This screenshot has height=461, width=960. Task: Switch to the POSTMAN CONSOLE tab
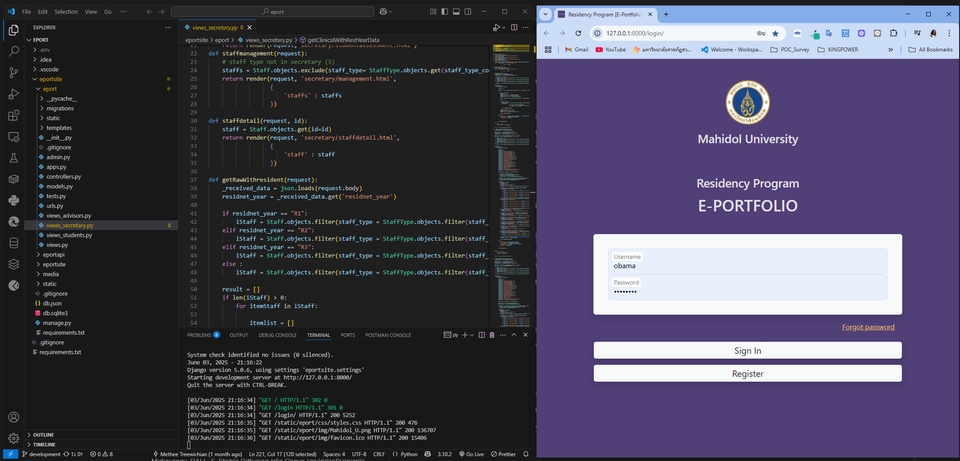(388, 335)
